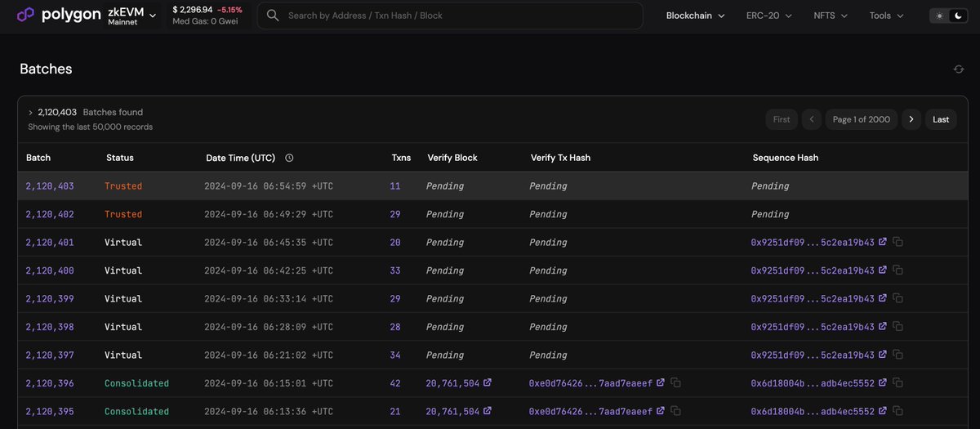Focus the address / txn hash search field
Screen dimensions: 980x429
coord(450,16)
